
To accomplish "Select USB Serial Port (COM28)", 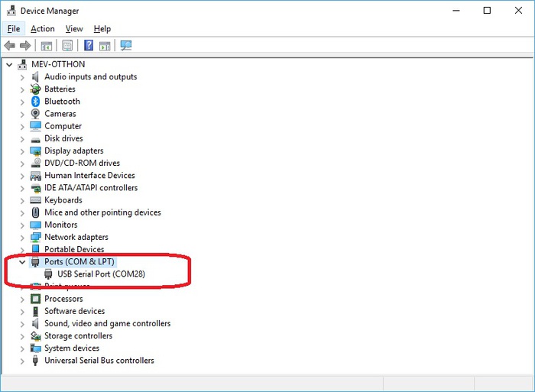I will pos(101,274).
